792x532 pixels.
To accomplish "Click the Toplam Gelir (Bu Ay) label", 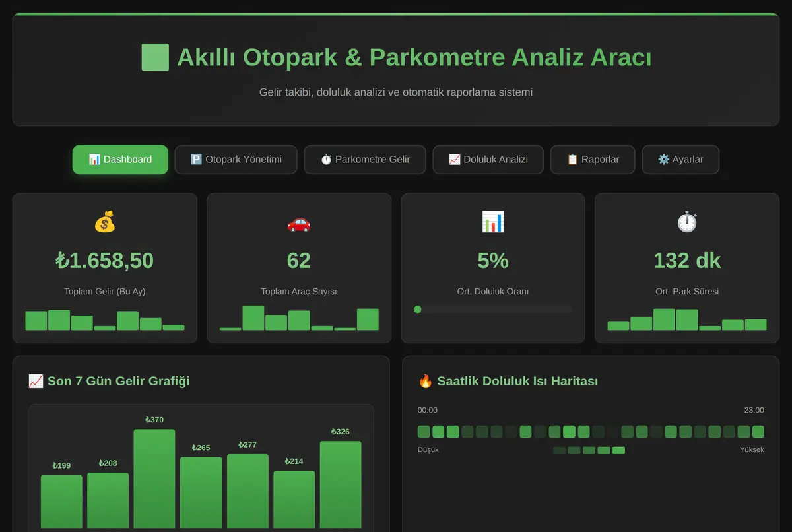I will click(x=105, y=291).
